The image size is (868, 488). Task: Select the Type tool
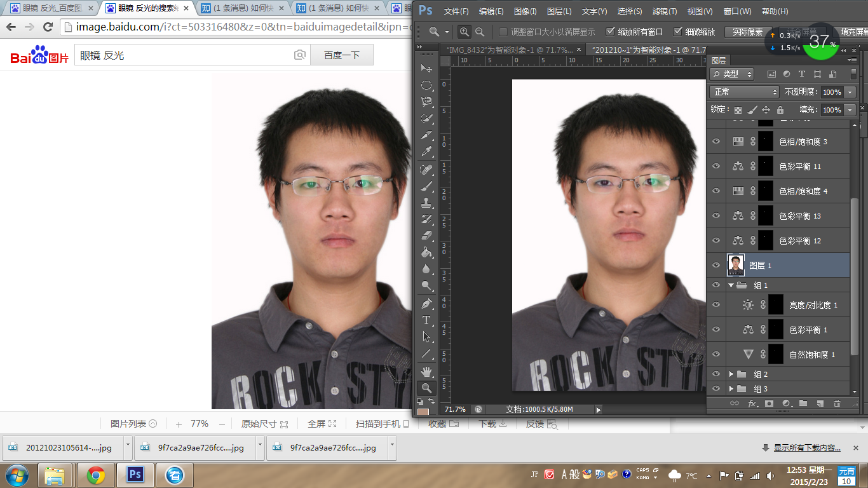426,320
